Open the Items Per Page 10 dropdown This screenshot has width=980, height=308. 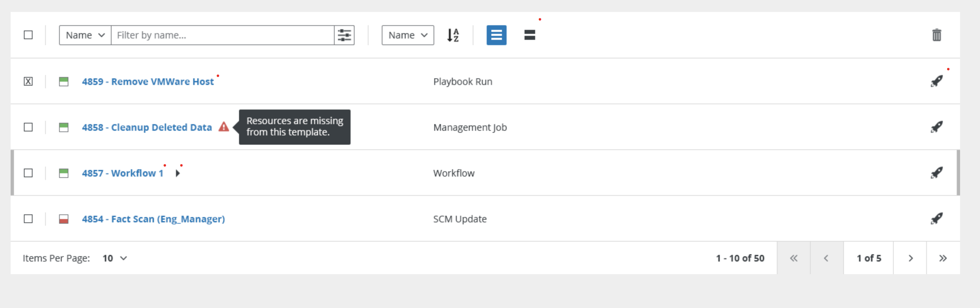(x=115, y=258)
